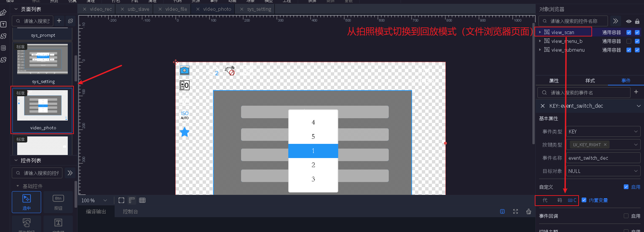Toggle view_submenu lock checkbox
Image resolution: width=644 pixels, height=232 pixels.
[x=637, y=50]
